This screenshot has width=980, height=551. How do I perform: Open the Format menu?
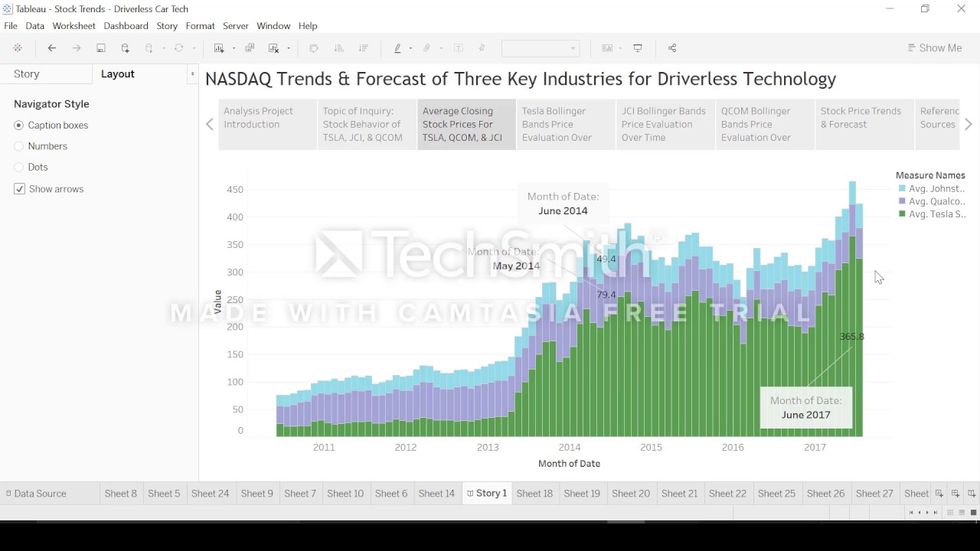200,26
